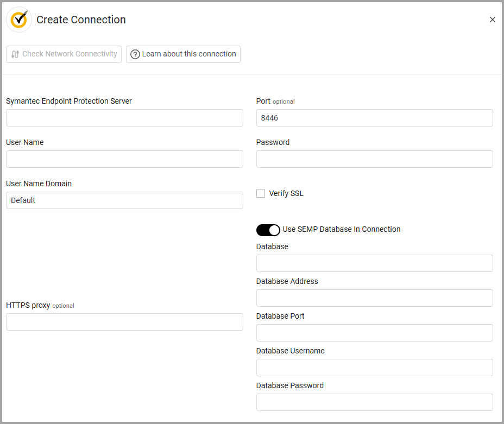Click the Check Network Connectivity button
The width and height of the screenshot is (504, 424).
(x=64, y=54)
